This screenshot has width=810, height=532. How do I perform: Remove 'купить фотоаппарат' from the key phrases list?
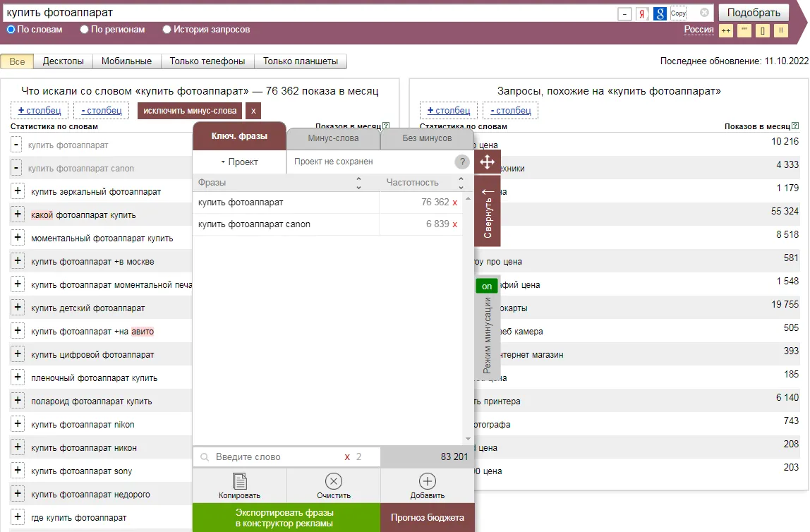pyautogui.click(x=454, y=202)
